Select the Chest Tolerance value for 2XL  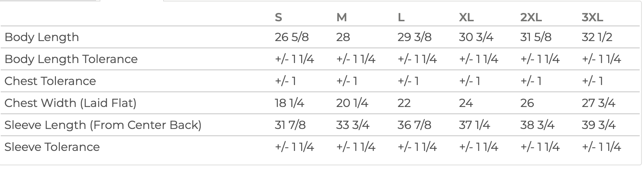tap(531, 81)
